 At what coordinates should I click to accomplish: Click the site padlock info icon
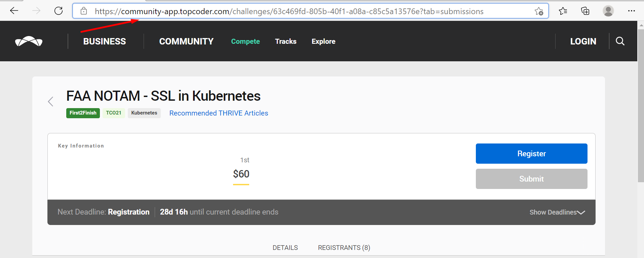pyautogui.click(x=84, y=11)
